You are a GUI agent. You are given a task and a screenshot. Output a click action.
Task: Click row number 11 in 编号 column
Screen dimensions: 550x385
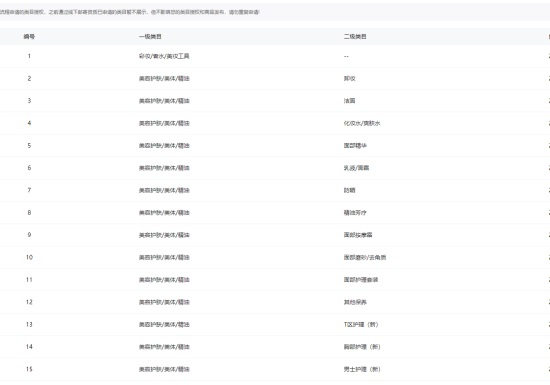[x=29, y=280]
